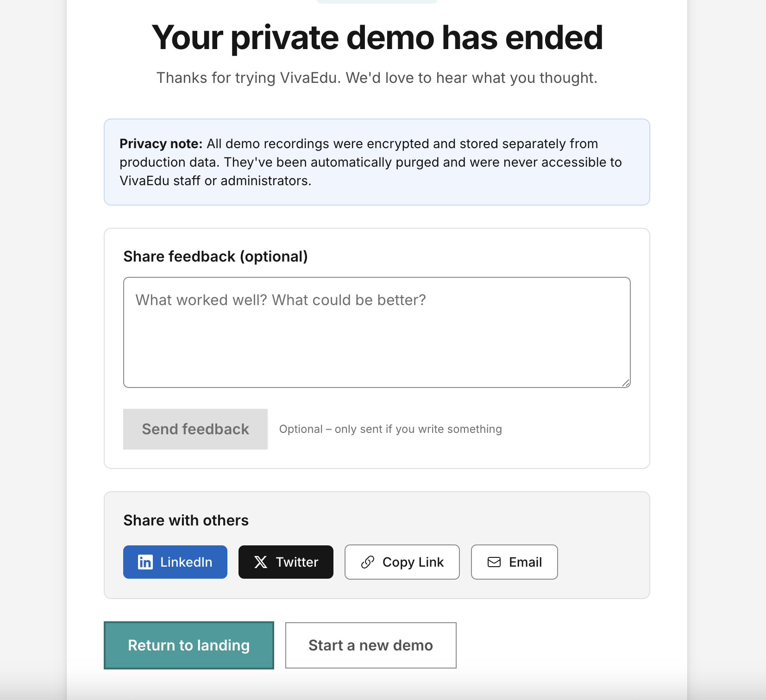Image resolution: width=766 pixels, height=700 pixels.
Task: Start a new demo
Action: (370, 645)
